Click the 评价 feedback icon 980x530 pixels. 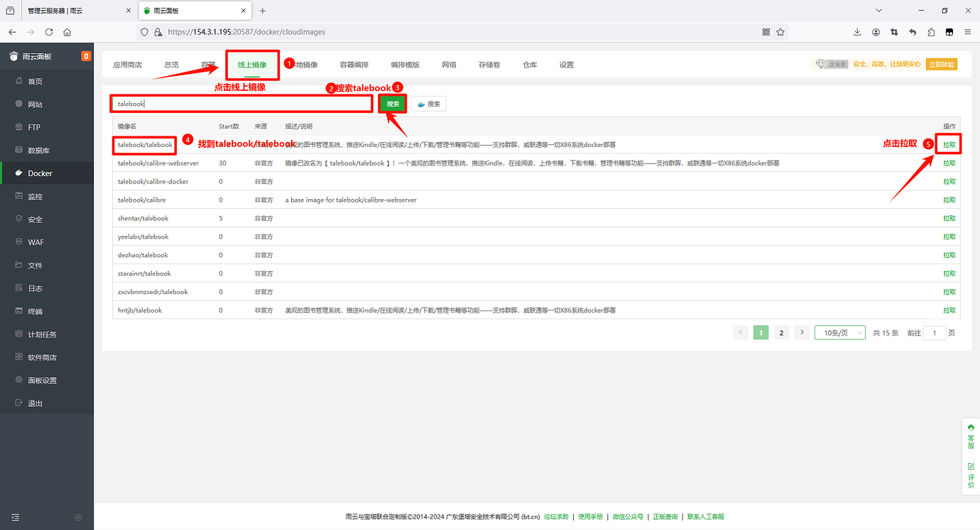tap(971, 475)
